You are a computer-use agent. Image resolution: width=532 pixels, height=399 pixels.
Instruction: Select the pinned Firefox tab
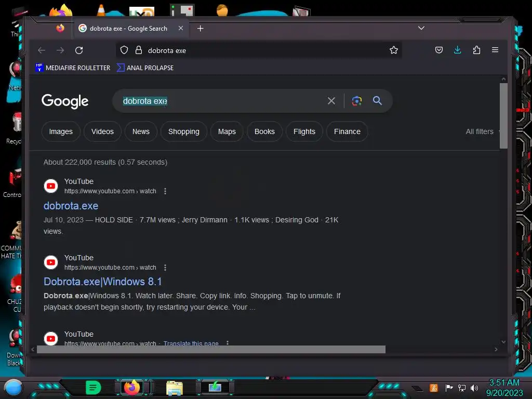pyautogui.click(x=60, y=28)
